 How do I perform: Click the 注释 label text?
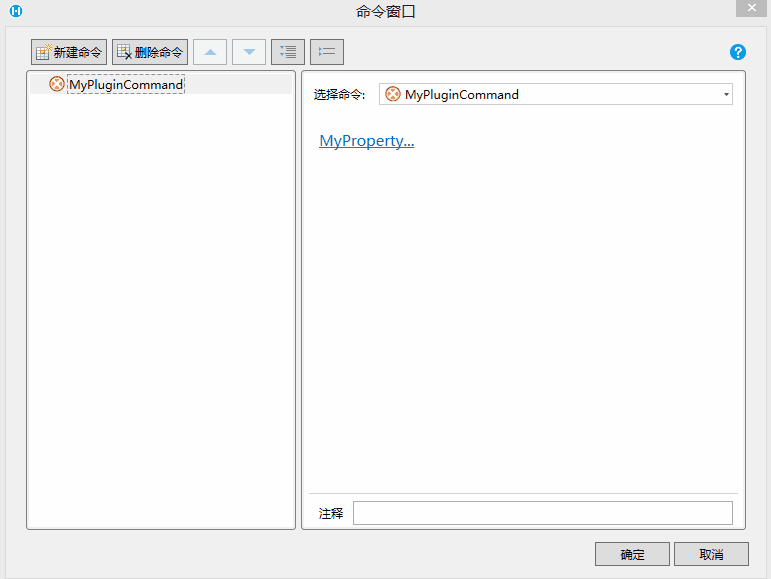(x=330, y=514)
